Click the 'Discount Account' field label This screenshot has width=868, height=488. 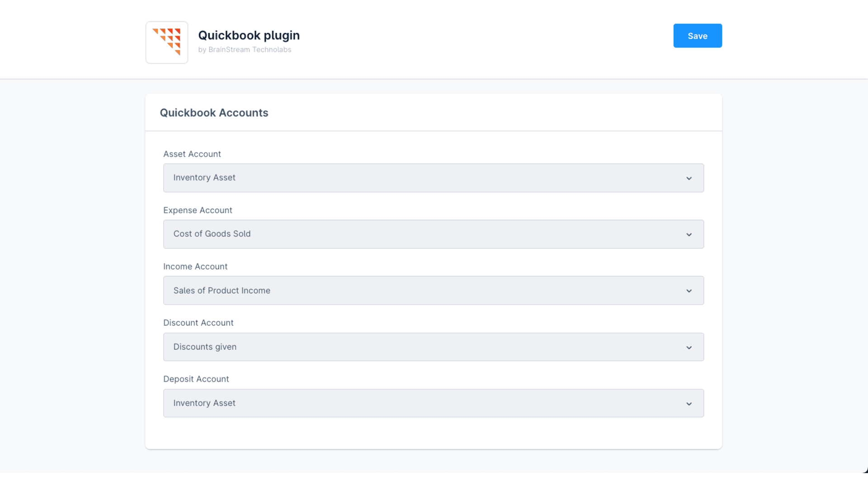198,323
